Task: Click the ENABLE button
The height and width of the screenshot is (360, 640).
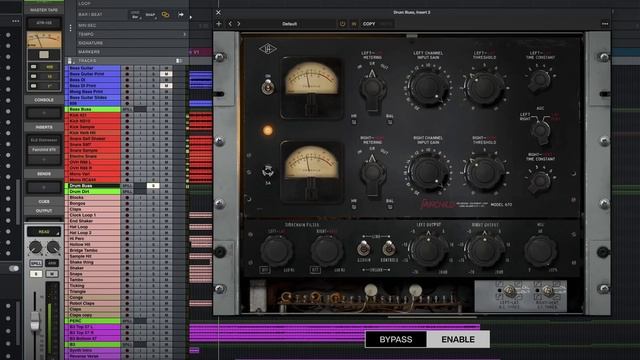Action: click(458, 339)
